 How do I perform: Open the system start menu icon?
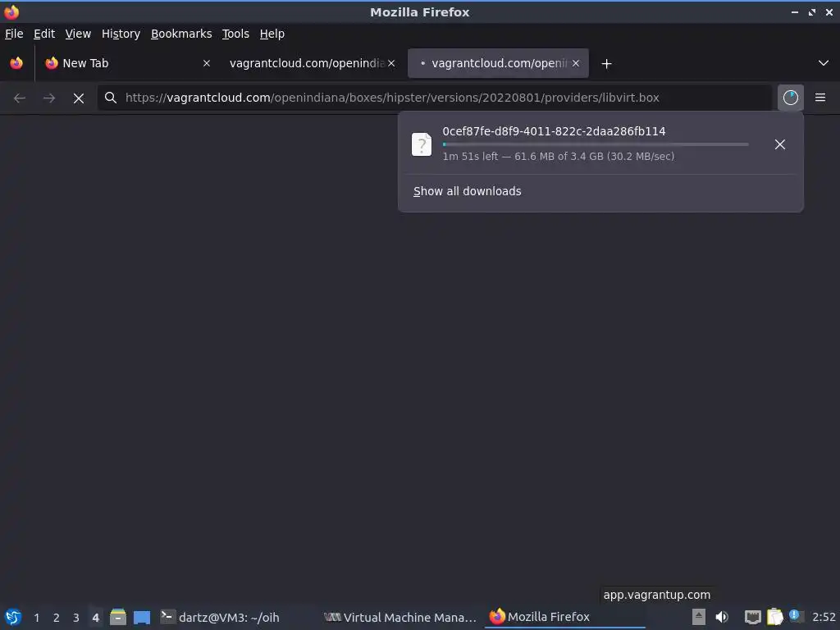[x=13, y=617]
